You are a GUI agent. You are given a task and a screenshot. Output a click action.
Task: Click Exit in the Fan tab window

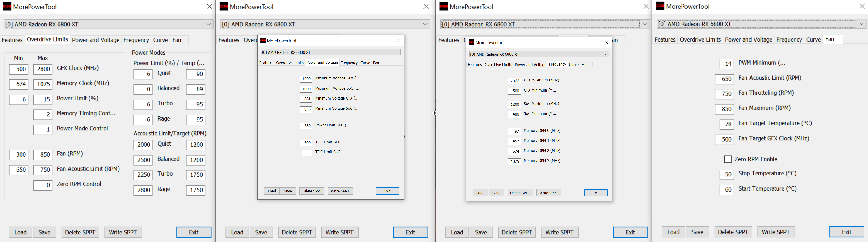(x=847, y=232)
